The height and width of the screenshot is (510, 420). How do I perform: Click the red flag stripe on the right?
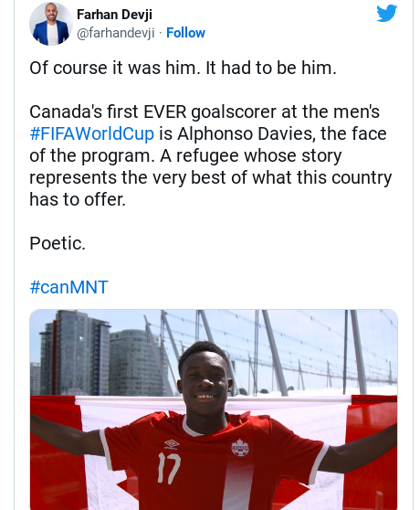point(372,452)
